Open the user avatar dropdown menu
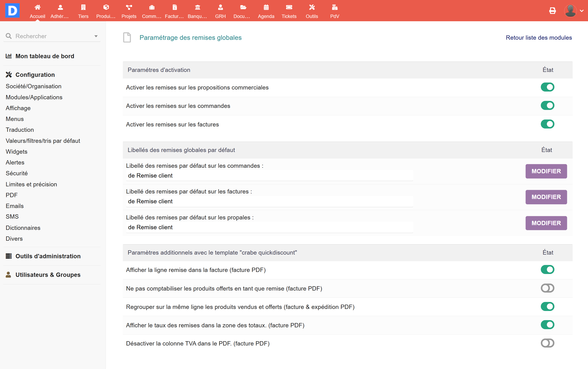Viewport: 588px width, 369px height. [574, 11]
